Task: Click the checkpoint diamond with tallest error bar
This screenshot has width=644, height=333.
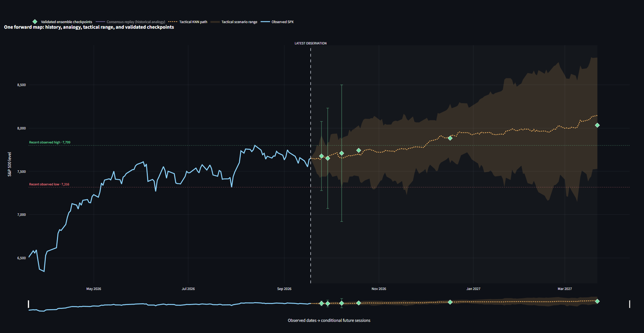Action: click(341, 153)
